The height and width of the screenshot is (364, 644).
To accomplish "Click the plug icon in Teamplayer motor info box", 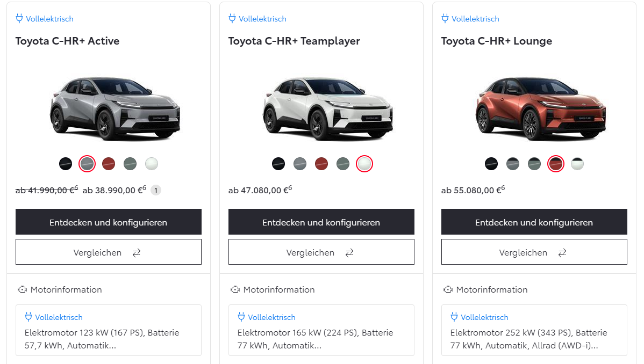I will pos(241,317).
